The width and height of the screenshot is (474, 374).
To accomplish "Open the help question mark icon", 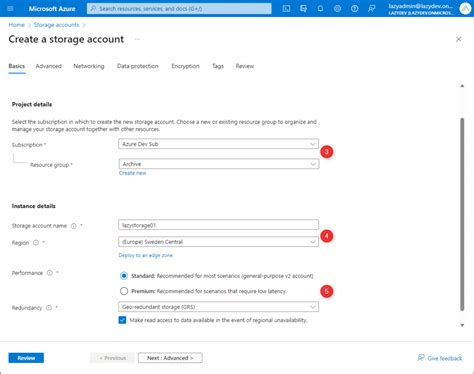I will point(354,9).
